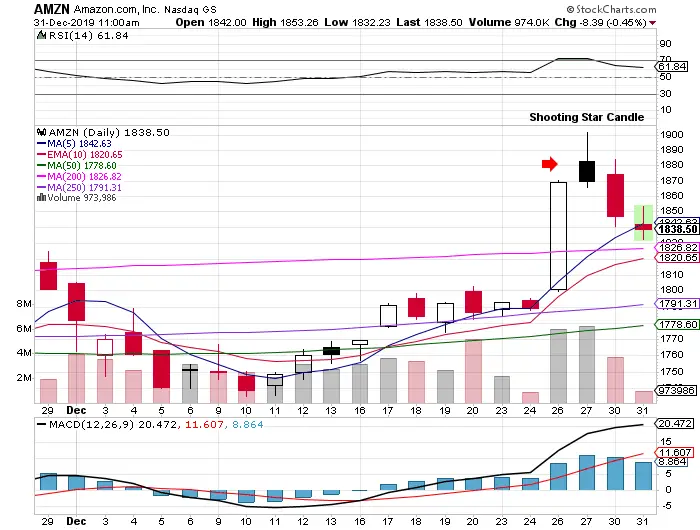
Task: Click the 973986 volume axis tag
Action: pyautogui.click(x=677, y=391)
